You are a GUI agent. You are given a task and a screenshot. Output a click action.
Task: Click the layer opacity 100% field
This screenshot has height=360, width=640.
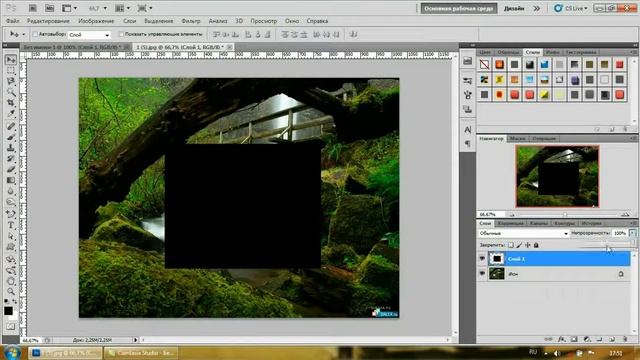coord(620,233)
